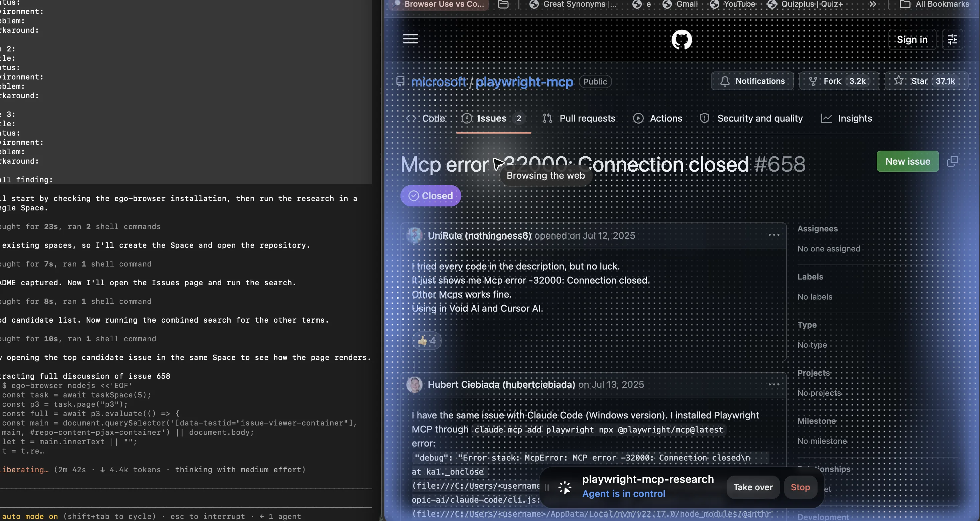Open options menu for UniRule's comment

coord(774,235)
